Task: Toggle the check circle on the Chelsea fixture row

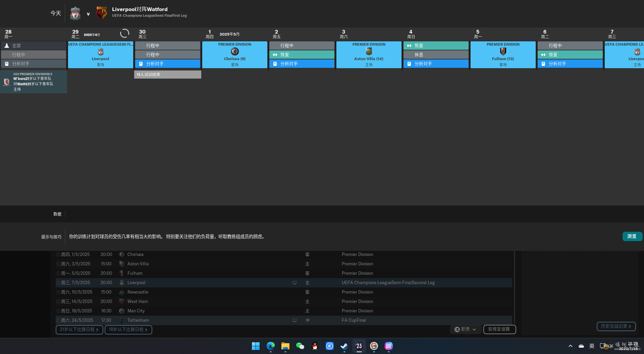Action: click(x=58, y=255)
